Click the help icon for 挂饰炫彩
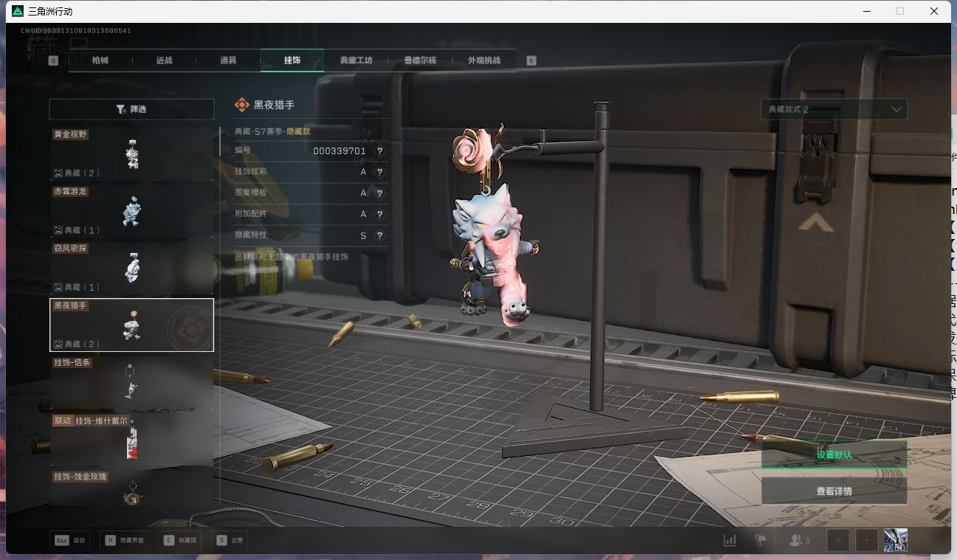Image resolution: width=957 pixels, height=560 pixels. click(380, 173)
